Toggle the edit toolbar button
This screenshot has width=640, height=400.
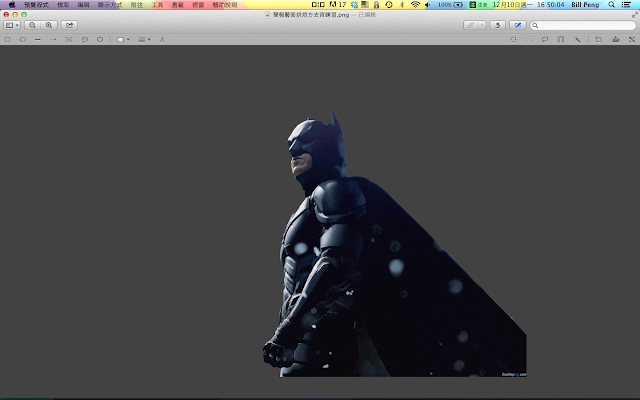518,25
